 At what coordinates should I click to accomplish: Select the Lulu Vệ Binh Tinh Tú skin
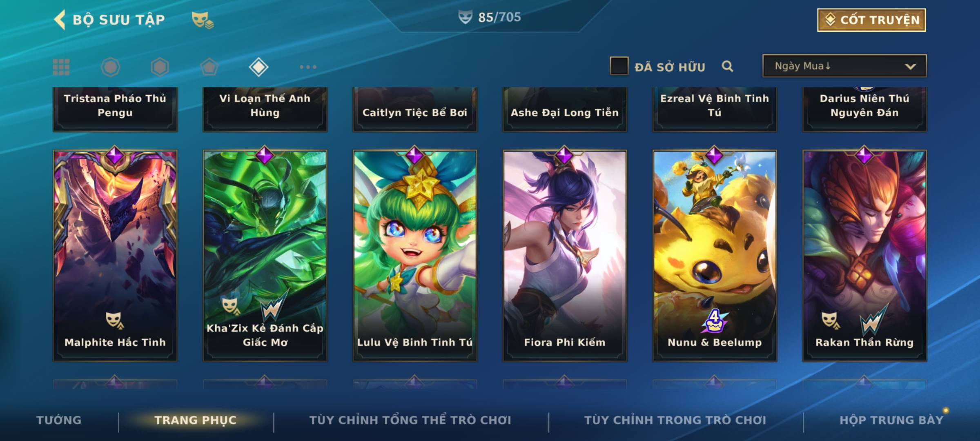[415, 256]
